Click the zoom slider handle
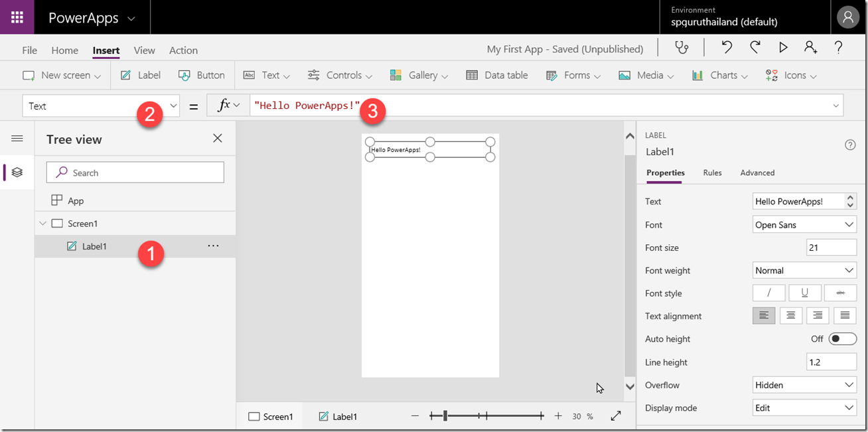This screenshot has height=432, width=868. click(x=445, y=416)
